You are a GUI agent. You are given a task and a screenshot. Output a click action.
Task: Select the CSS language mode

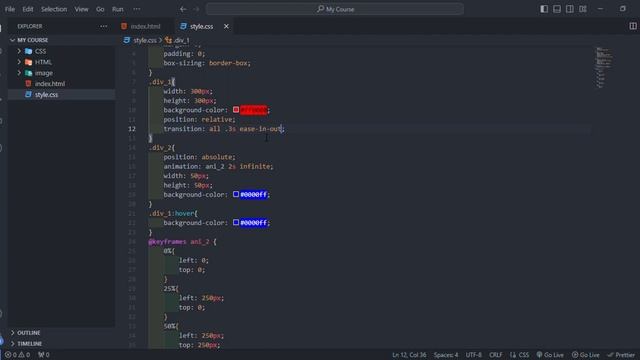(x=520, y=355)
